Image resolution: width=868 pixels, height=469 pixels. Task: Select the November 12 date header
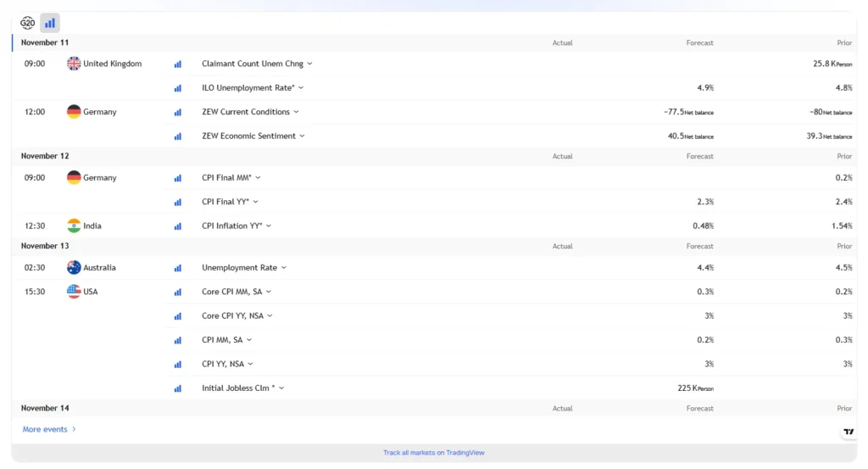coord(45,156)
